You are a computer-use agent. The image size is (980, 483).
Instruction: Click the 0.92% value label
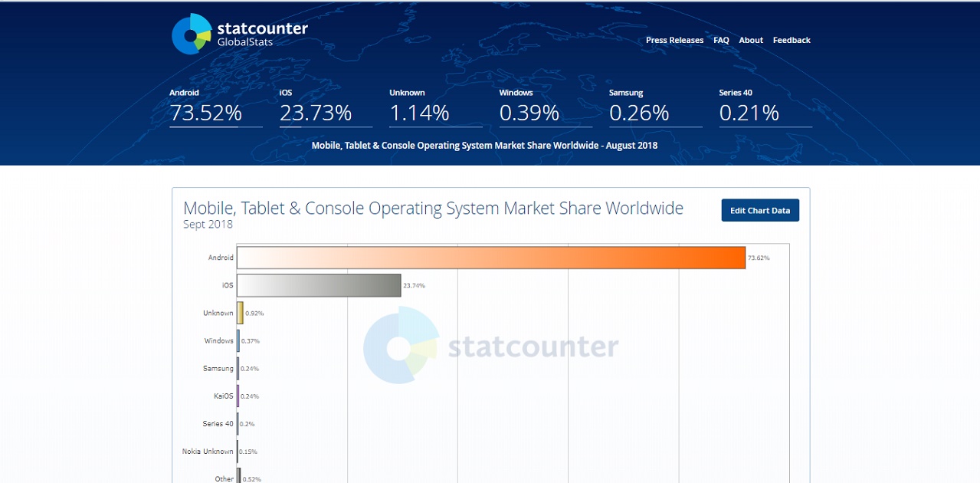coord(254,313)
